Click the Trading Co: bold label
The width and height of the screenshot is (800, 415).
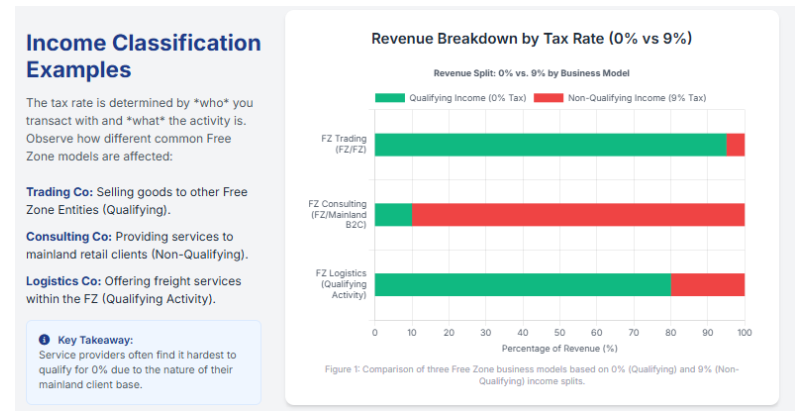click(x=59, y=191)
